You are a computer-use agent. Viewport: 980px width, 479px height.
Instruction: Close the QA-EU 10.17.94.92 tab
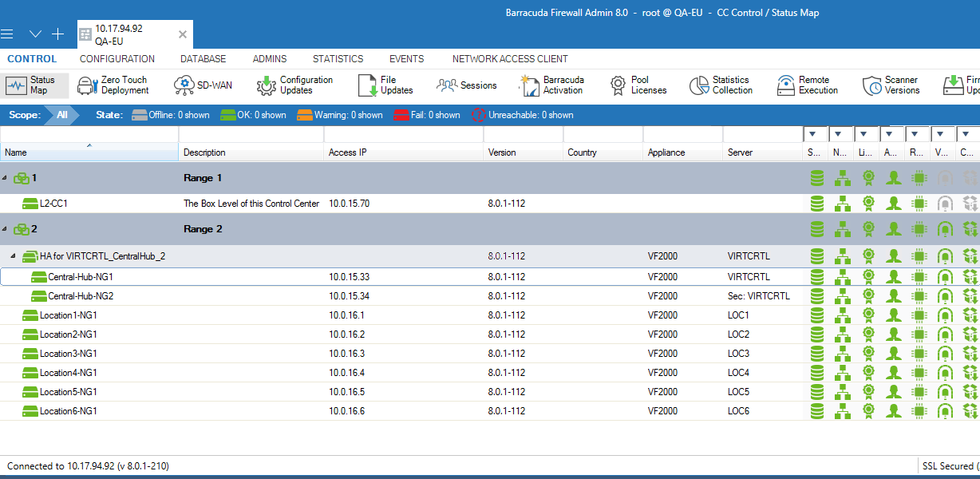click(x=183, y=34)
